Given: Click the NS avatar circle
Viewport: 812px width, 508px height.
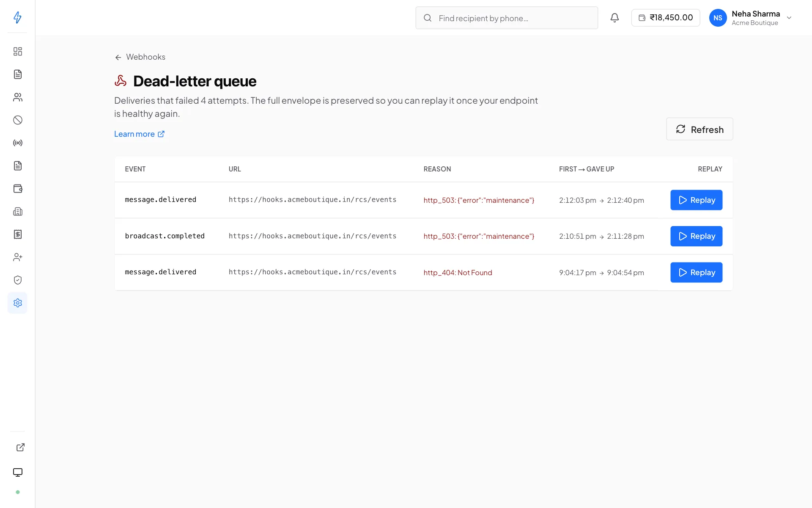Looking at the screenshot, I should pos(718,18).
